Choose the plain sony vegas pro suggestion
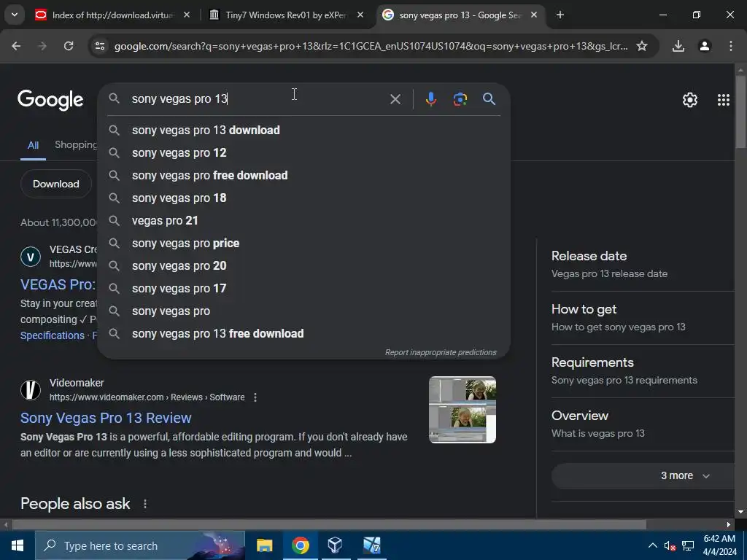The height and width of the screenshot is (560, 747). click(304, 311)
